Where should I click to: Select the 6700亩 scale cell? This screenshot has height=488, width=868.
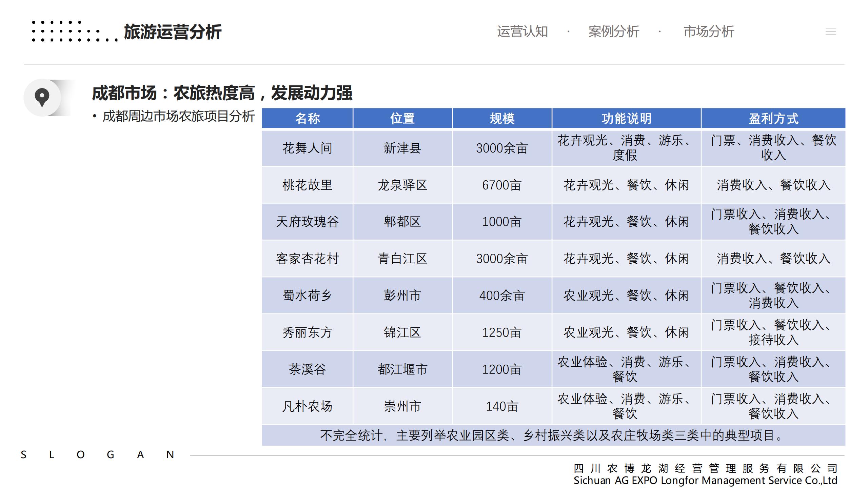pyautogui.click(x=502, y=185)
